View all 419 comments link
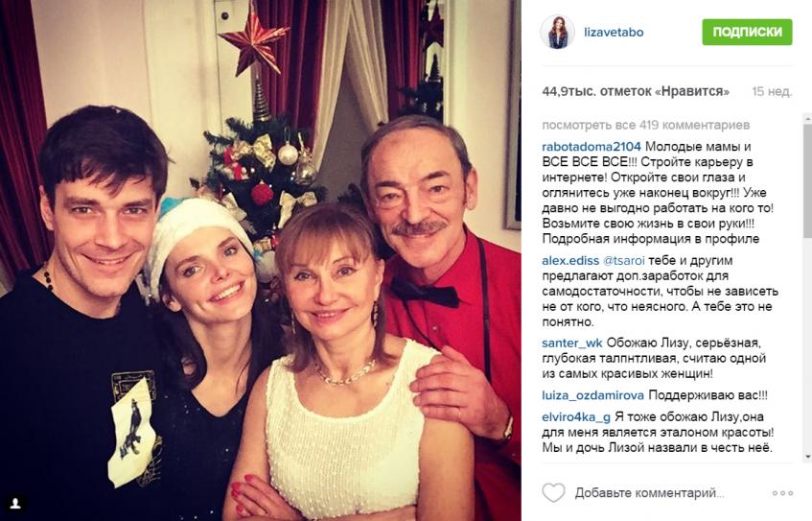 tap(646, 125)
